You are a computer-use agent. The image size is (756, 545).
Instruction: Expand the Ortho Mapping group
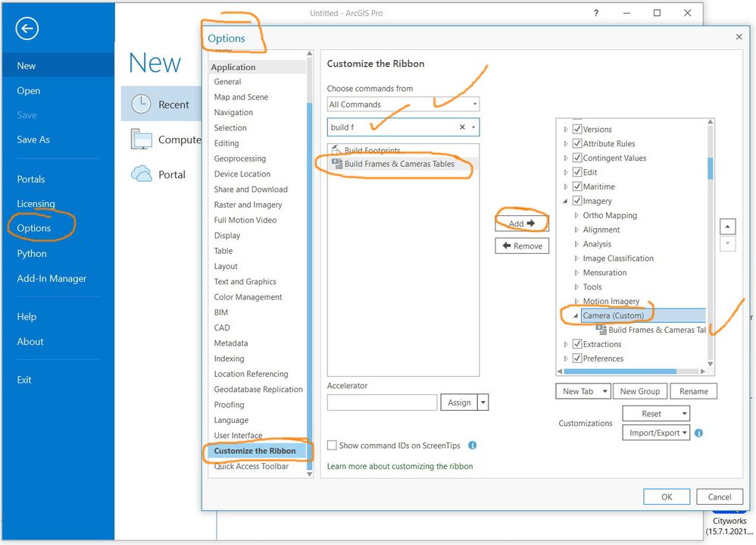[x=576, y=215]
